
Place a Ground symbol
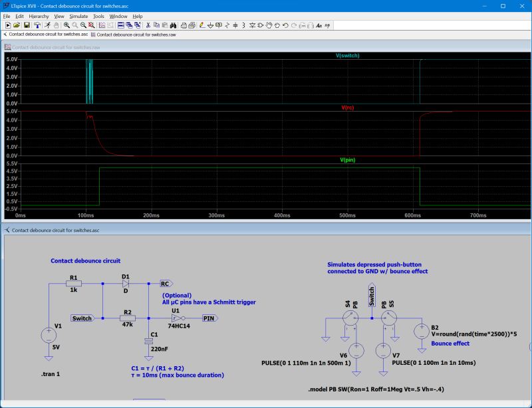[210, 26]
